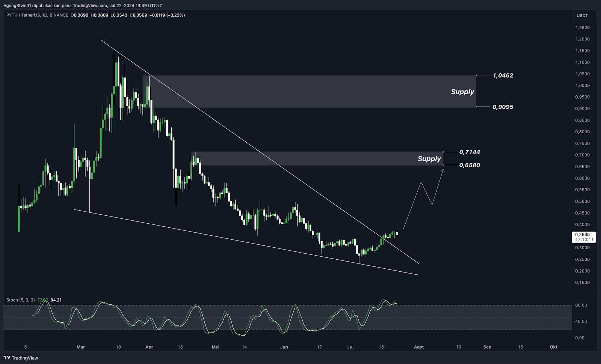The height and width of the screenshot is (364, 601).
Task: Click the low value L0,3543
Action: (119, 15)
